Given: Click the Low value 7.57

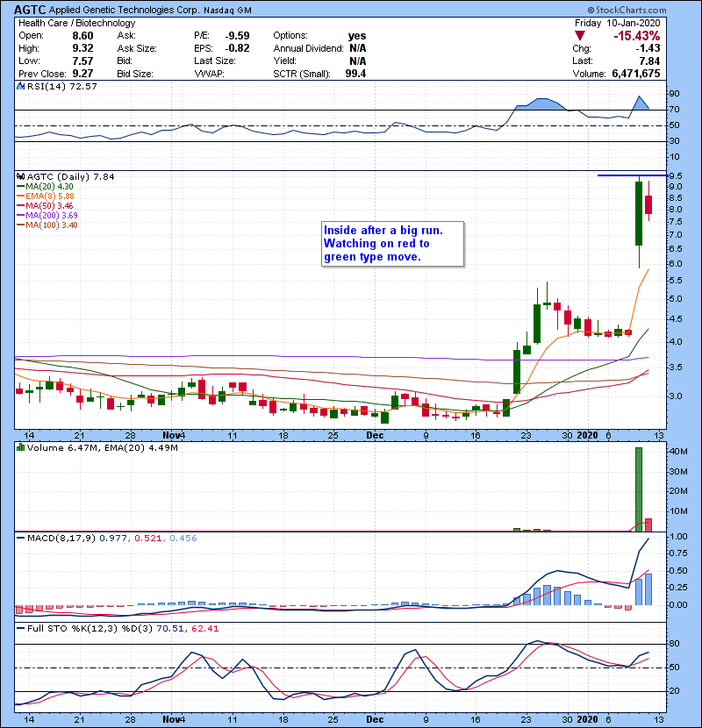Looking at the screenshot, I should point(82,61).
